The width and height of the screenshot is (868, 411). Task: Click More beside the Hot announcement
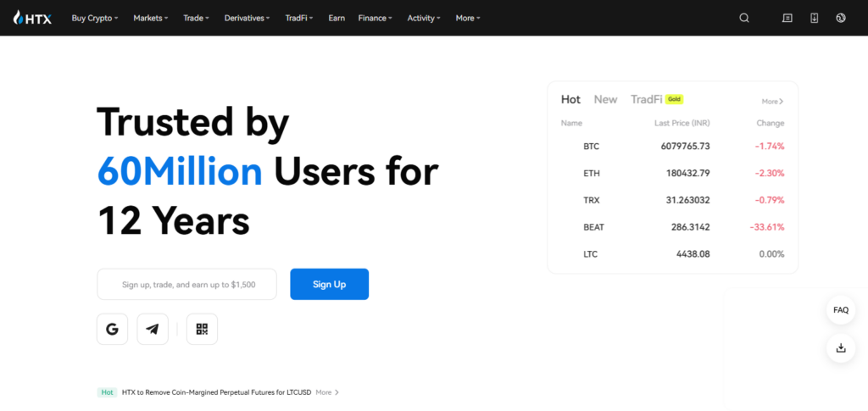327,392
